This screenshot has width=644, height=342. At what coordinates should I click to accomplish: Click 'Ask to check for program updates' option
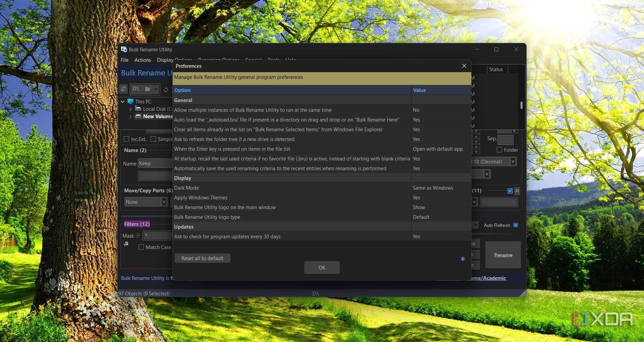[292, 236]
